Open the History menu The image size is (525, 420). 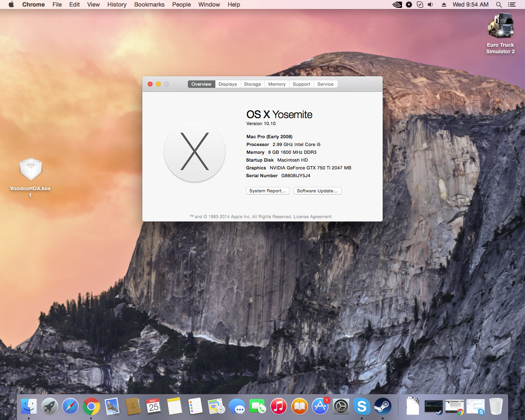(117, 5)
